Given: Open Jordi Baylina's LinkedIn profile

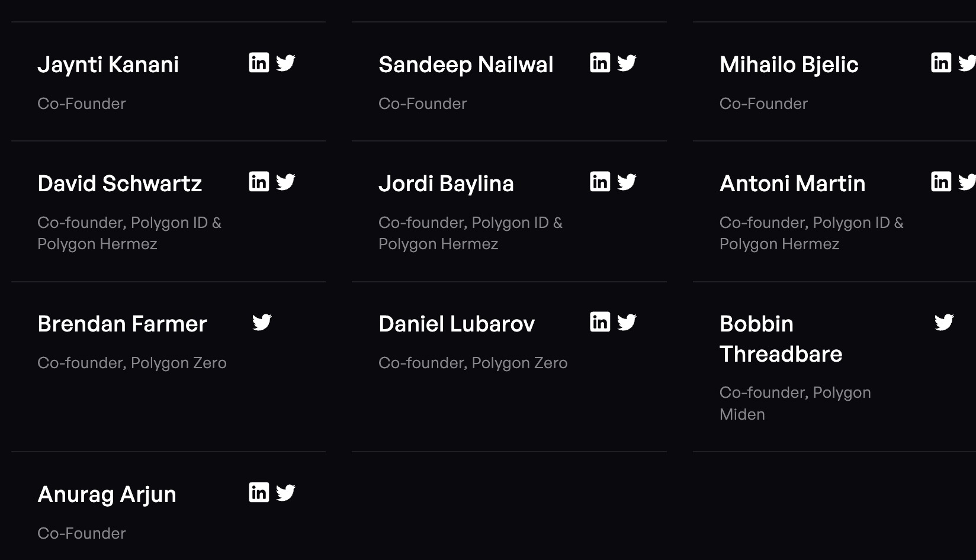Looking at the screenshot, I should (x=600, y=182).
